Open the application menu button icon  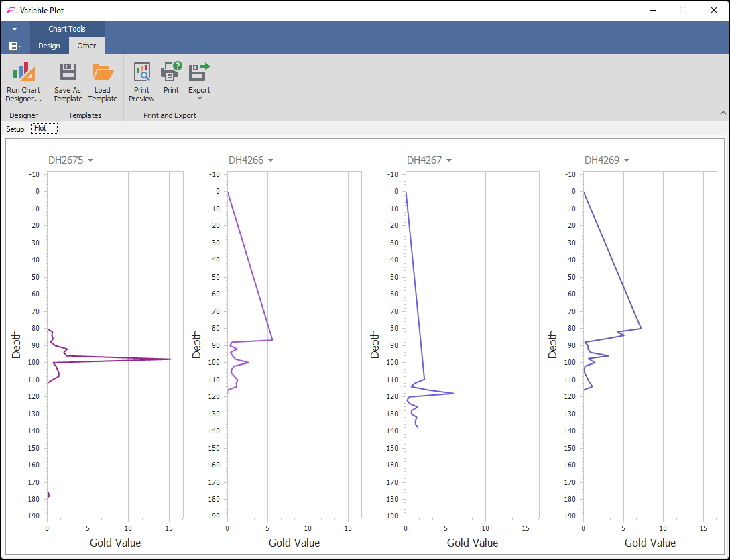pyautogui.click(x=13, y=46)
